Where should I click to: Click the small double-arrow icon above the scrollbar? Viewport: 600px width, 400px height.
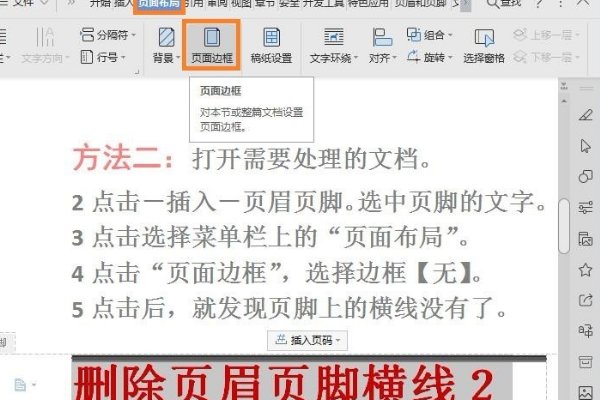coord(564,86)
